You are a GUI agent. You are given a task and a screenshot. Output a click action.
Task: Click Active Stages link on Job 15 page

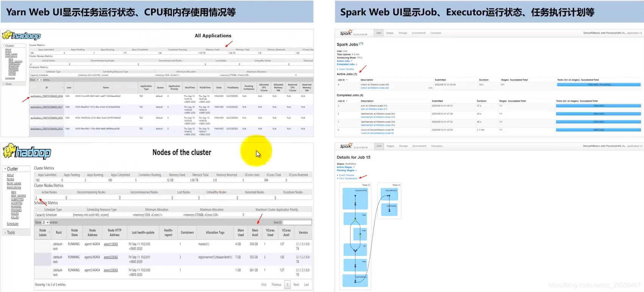point(345,167)
